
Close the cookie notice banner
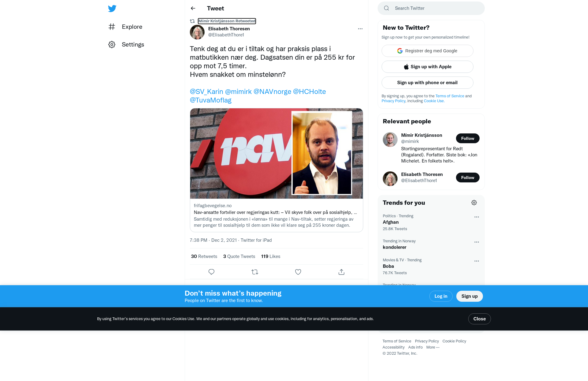pos(480,319)
